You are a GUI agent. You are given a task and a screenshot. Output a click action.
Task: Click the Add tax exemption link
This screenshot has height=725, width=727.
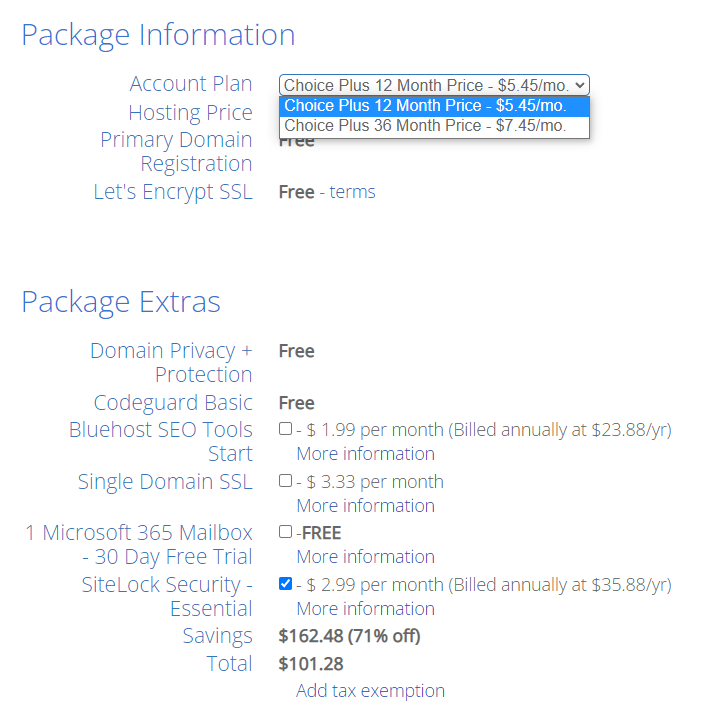(x=370, y=691)
